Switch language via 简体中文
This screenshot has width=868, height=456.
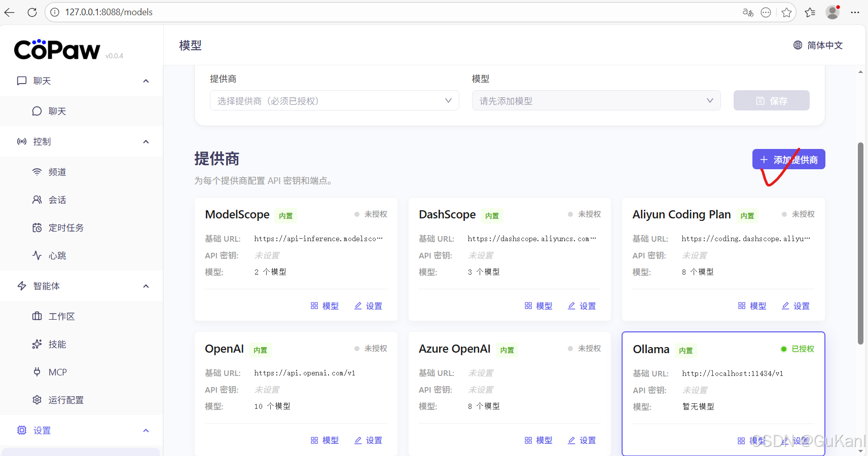click(825, 45)
